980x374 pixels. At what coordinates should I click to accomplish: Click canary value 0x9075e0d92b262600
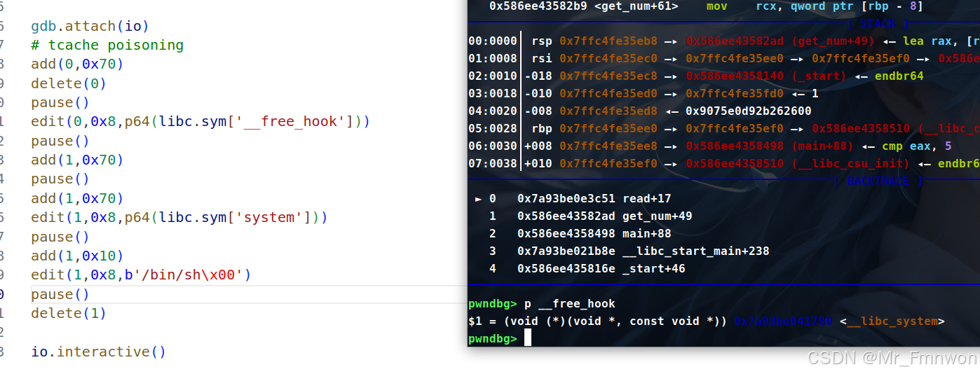(748, 111)
